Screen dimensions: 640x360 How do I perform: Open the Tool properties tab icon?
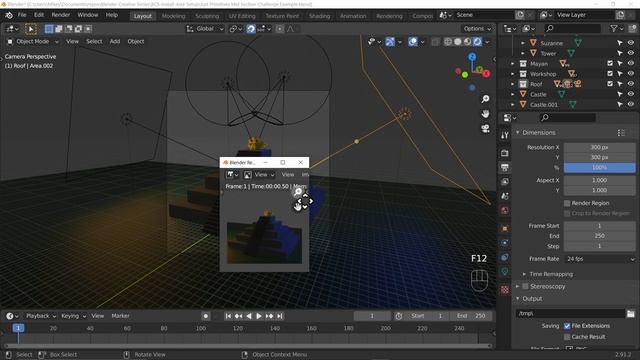tap(505, 135)
